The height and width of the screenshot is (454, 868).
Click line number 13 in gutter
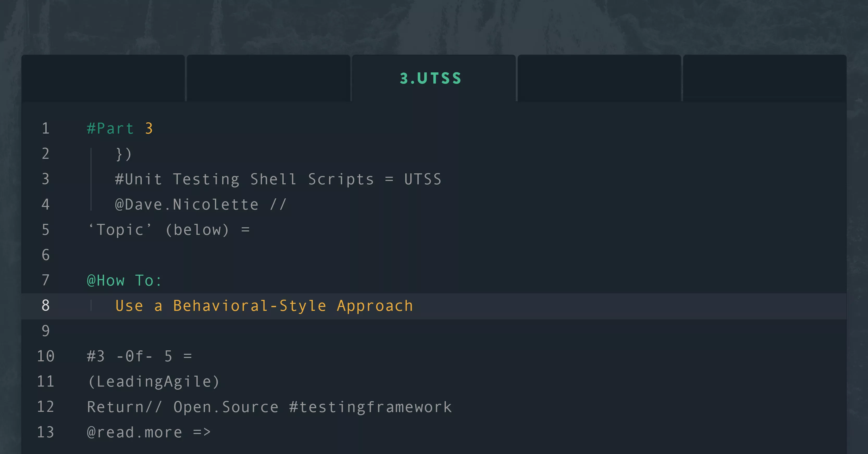point(46,432)
